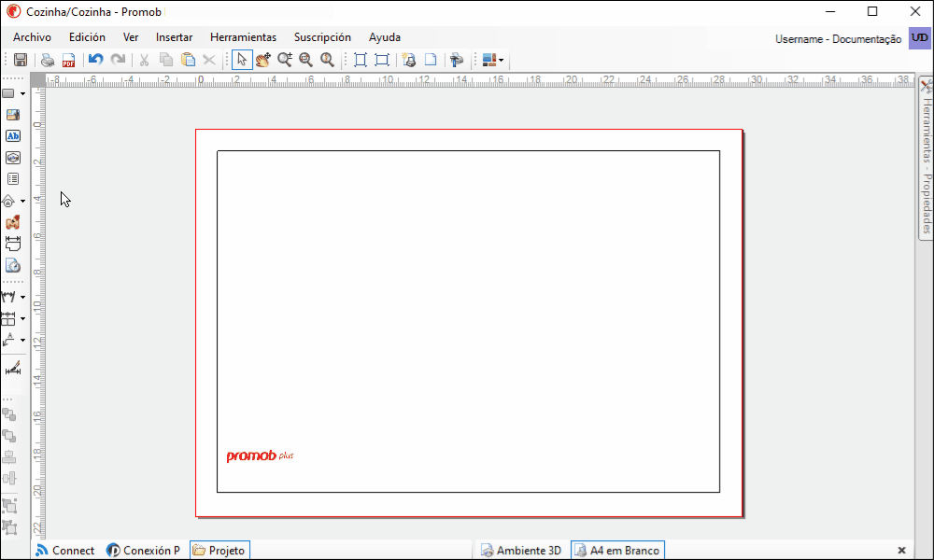The height and width of the screenshot is (560, 934).
Task: Select the curved dimension tool
Action: point(9,297)
